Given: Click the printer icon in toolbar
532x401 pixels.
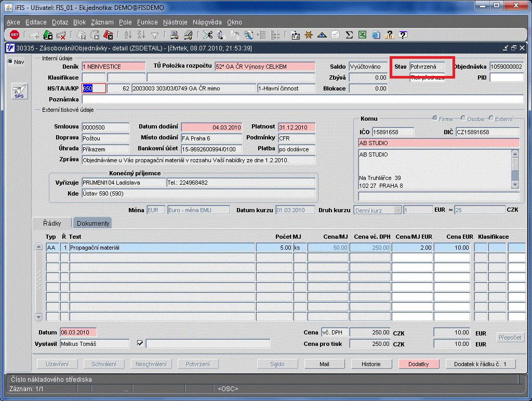Looking at the screenshot, I should tap(175, 35).
